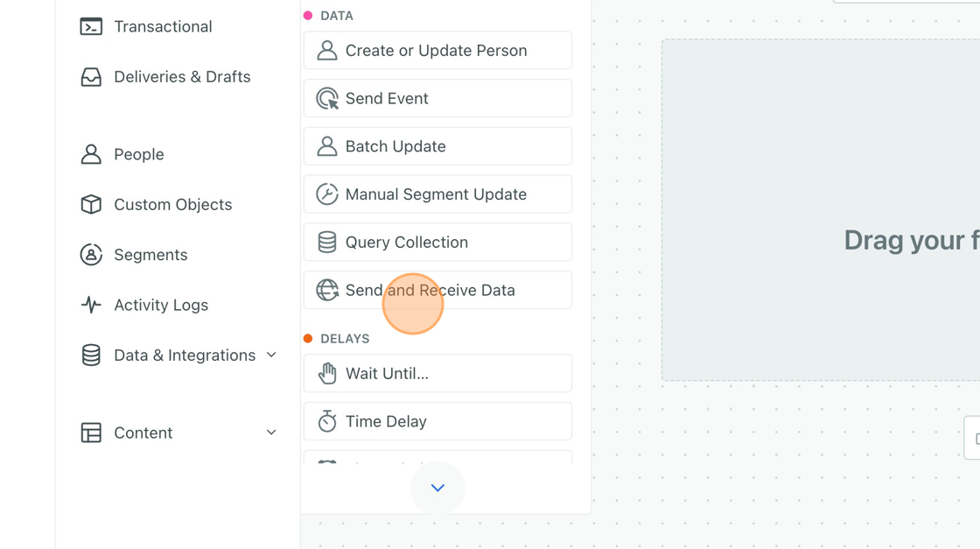
Task: Open Custom Objects cube icon
Action: (91, 205)
